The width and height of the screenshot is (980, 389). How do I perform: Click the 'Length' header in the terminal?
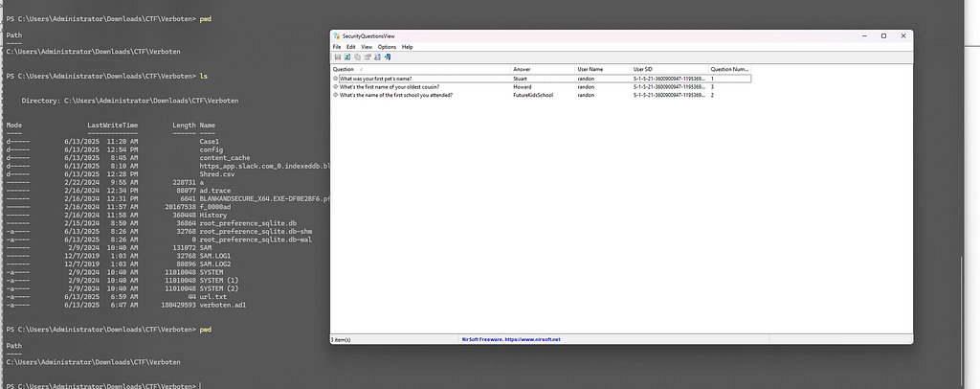pos(185,126)
